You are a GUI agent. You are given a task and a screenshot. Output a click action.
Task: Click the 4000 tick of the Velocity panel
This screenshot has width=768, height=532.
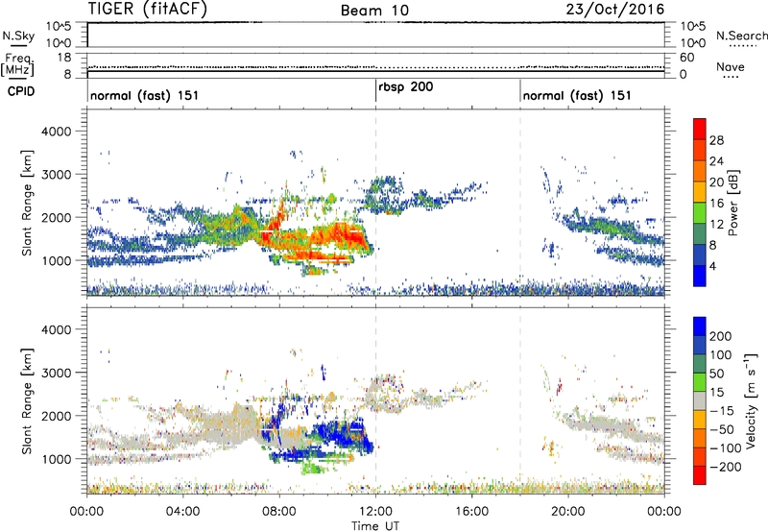click(x=56, y=329)
